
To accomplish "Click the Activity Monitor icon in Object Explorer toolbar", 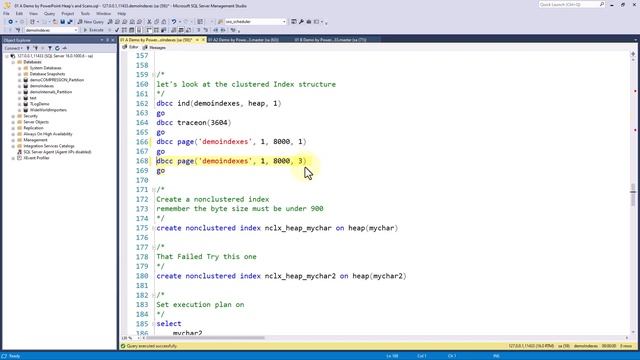I will tap(64, 48).
